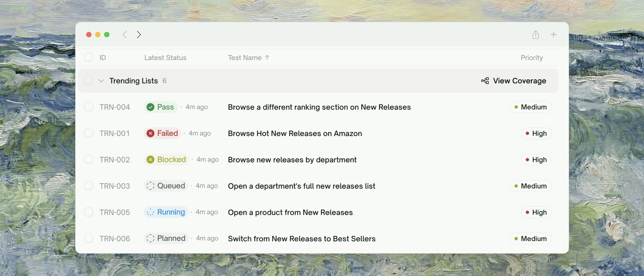Screen dimensions: 644x276
Task: Click the TRN-002 test ID
Action: [x=115, y=160]
